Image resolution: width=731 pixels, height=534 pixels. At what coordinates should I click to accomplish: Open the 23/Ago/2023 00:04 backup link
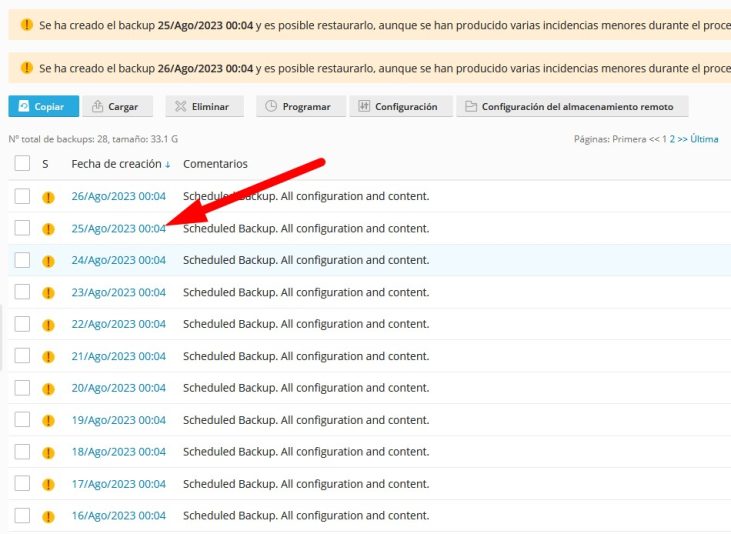click(x=118, y=293)
